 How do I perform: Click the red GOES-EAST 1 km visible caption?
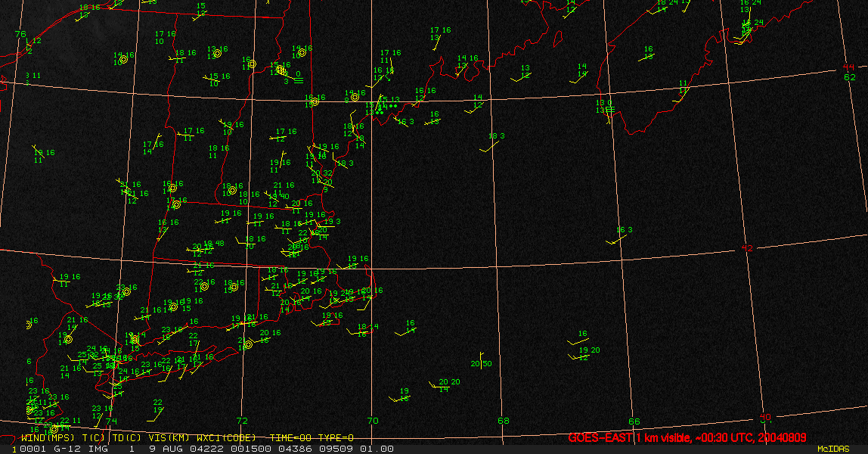[687, 437]
